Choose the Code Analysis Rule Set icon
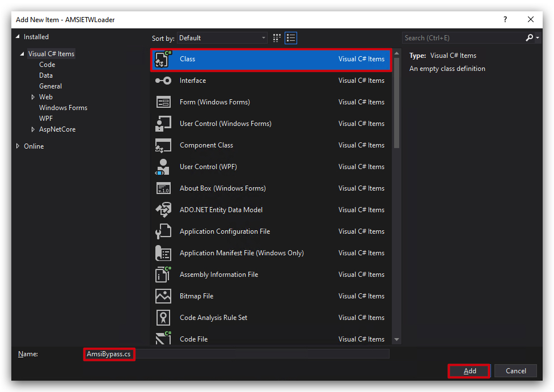The width and height of the screenshot is (554, 392). click(163, 318)
